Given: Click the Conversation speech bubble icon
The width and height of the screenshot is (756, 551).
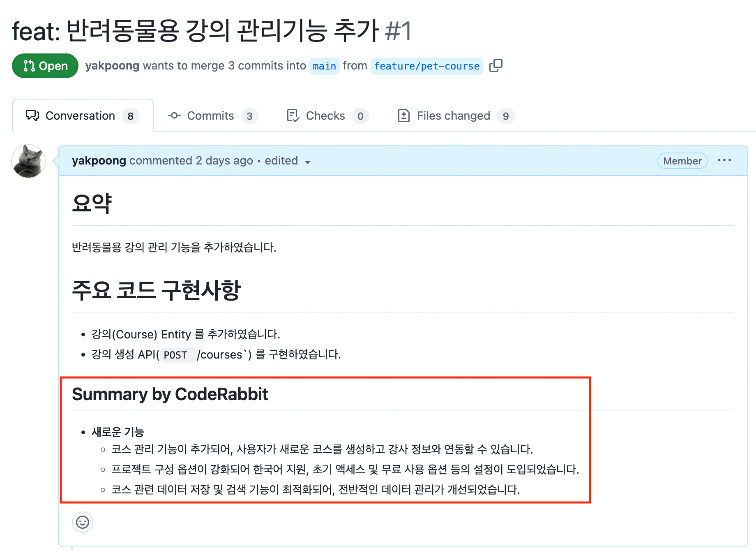Looking at the screenshot, I should 32,116.
